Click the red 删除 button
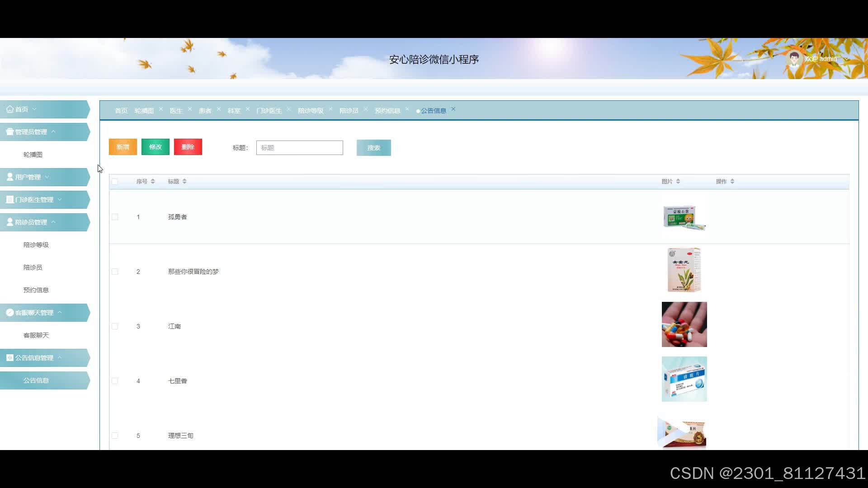868x488 pixels. (x=188, y=147)
